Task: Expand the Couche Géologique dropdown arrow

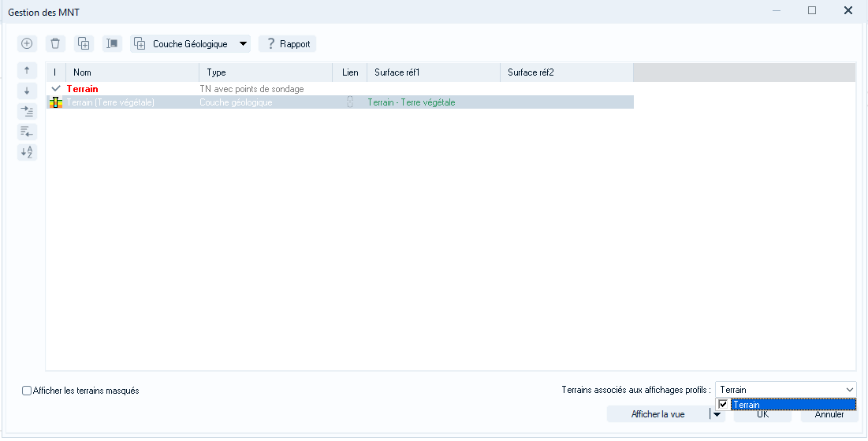Action: [x=243, y=43]
